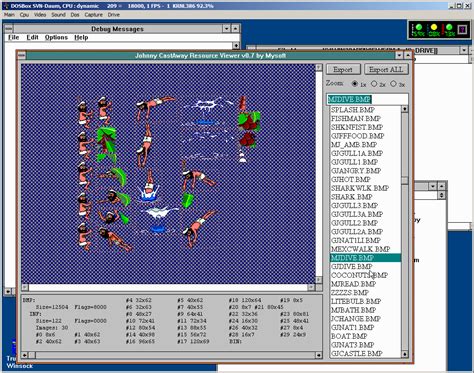The image size is (474, 373).
Task: Open the DOSBox Capture menu
Action: click(94, 15)
